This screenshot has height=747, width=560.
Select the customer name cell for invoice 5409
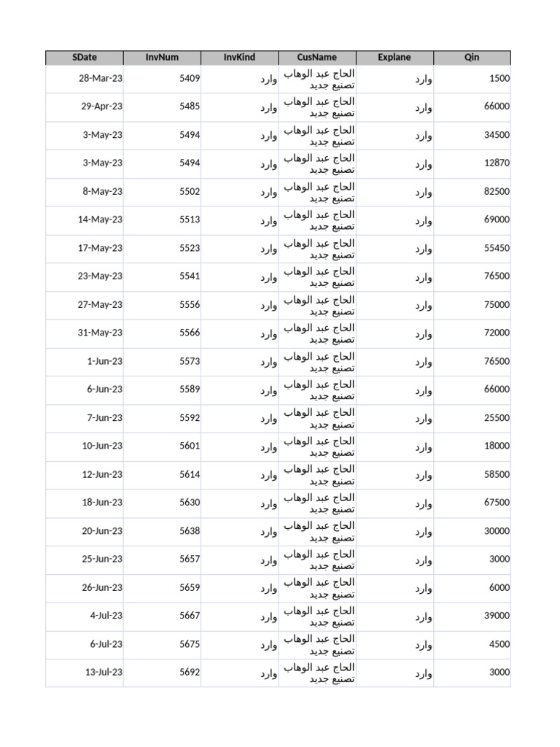[319, 79]
